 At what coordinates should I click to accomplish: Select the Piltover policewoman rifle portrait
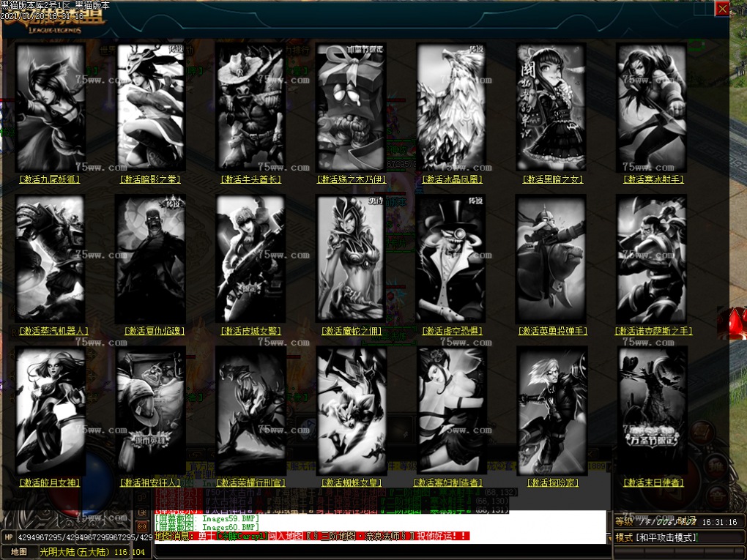[x=251, y=259]
